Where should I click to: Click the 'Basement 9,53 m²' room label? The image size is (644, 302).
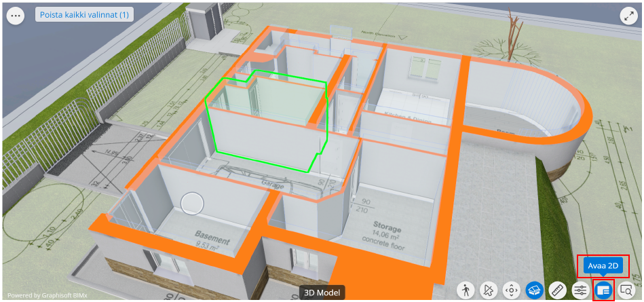click(x=212, y=241)
